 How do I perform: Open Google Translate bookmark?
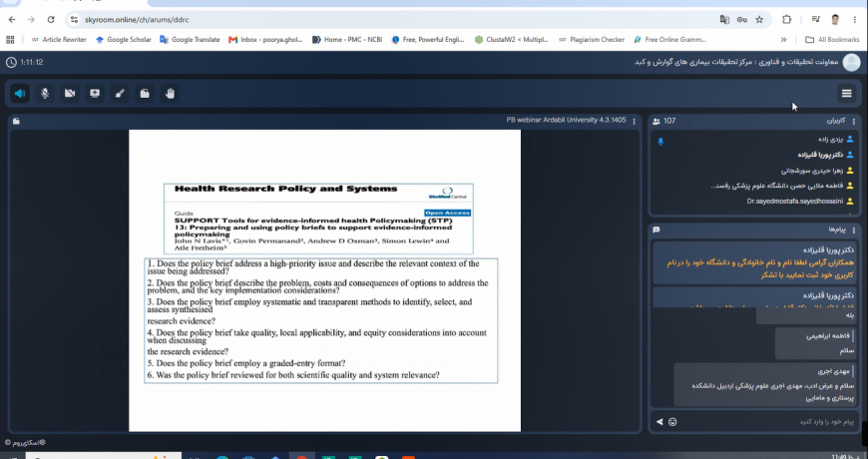pos(190,39)
